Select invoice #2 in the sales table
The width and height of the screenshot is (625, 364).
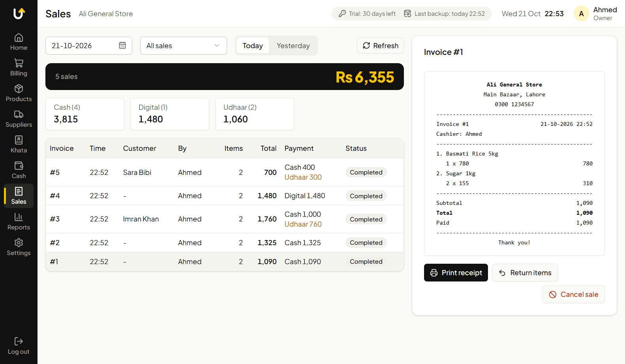point(225,242)
